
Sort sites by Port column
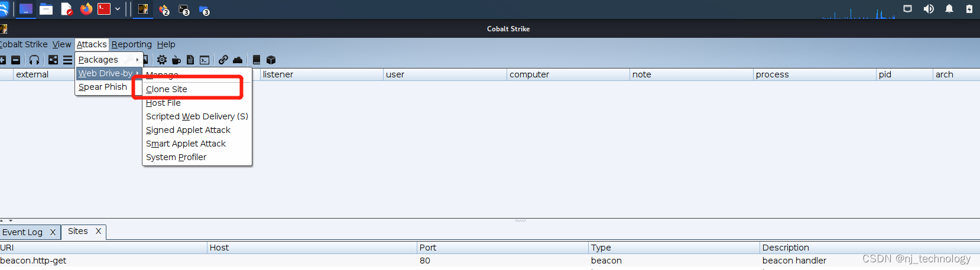coord(502,248)
